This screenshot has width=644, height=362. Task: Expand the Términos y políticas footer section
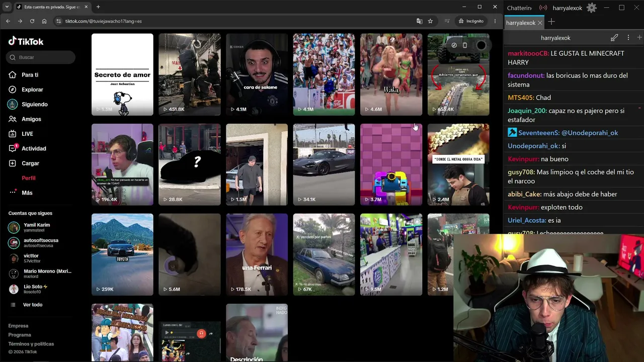click(31, 344)
